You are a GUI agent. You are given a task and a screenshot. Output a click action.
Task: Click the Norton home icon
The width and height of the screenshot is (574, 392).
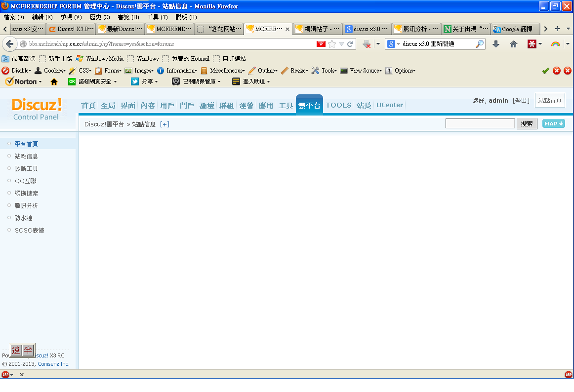pos(54,81)
